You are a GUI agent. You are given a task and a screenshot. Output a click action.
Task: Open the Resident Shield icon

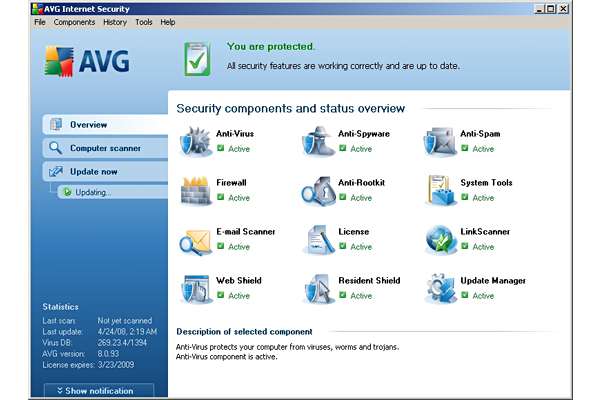pos(317,289)
